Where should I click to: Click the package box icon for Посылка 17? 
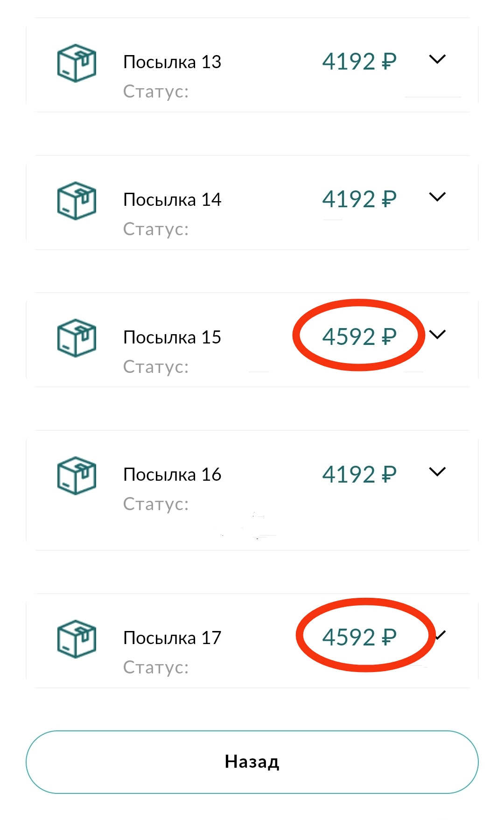(x=77, y=639)
